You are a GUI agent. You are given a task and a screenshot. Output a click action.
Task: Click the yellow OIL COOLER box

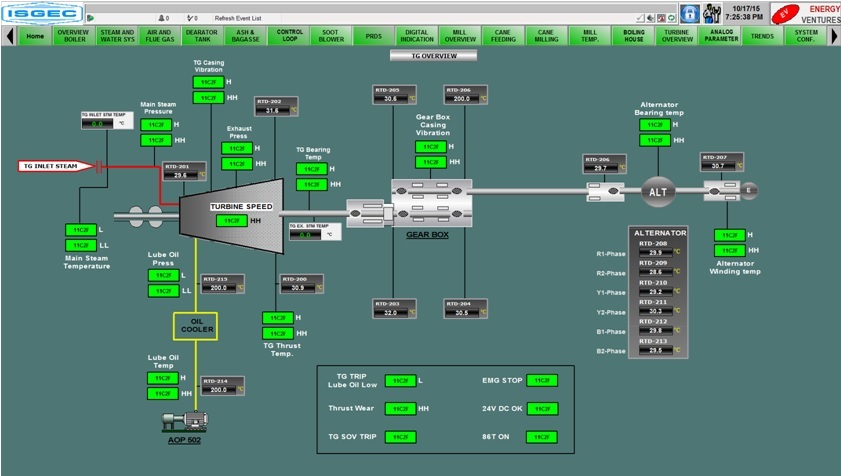[196, 326]
